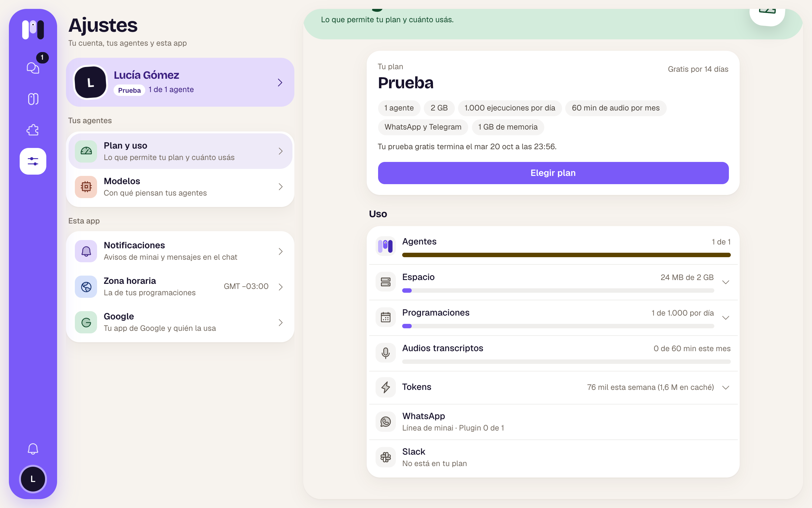The height and width of the screenshot is (508, 812).
Task: Click the sidebar notification bell icon
Action: [33, 449]
